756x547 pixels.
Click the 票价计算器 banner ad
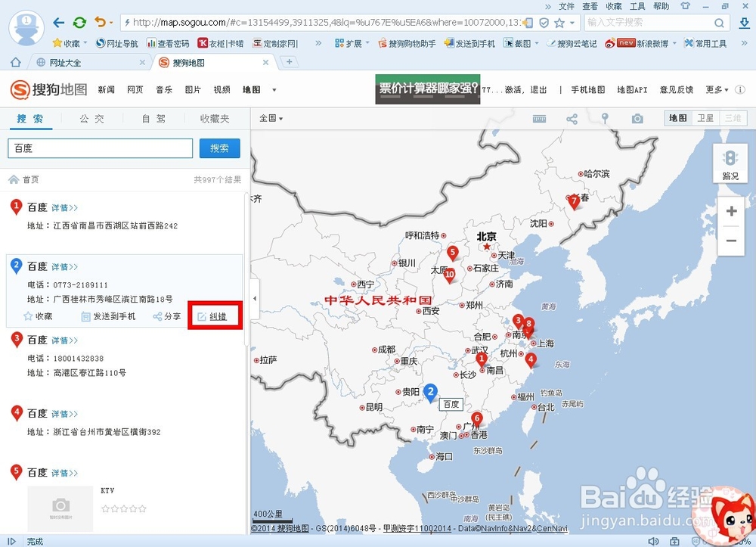[428, 89]
